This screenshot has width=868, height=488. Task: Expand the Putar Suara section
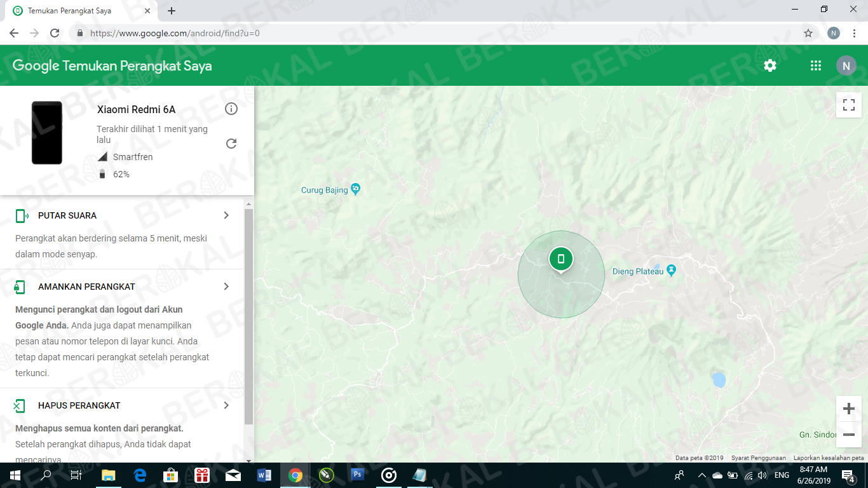click(x=226, y=215)
